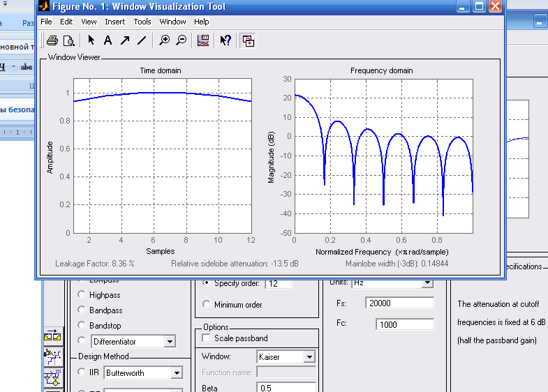Choose the Insert Arrow tool

point(124,40)
